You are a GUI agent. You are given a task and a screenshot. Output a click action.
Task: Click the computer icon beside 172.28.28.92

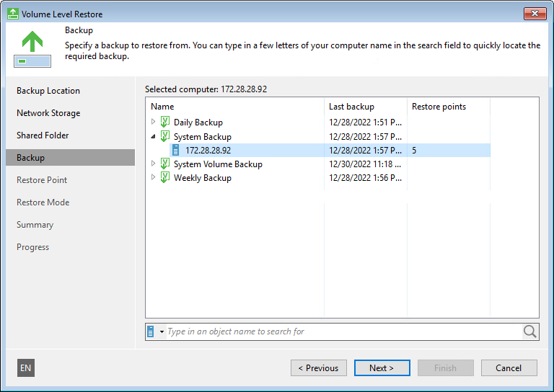[x=175, y=151]
